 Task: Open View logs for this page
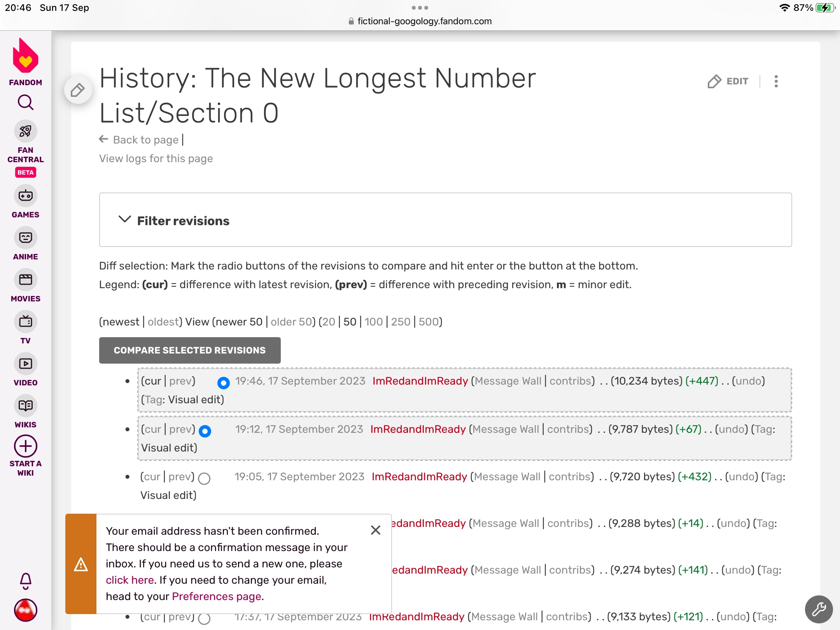pos(156,158)
